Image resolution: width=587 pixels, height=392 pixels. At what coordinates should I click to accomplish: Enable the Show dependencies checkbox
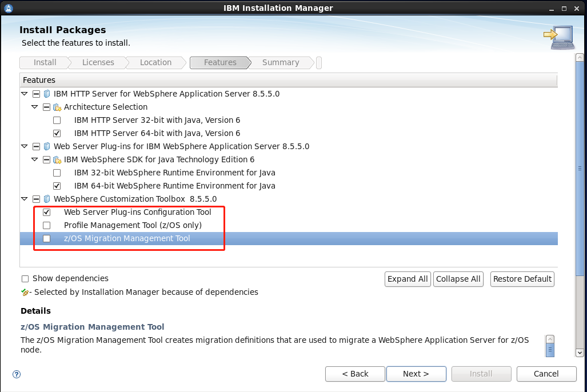click(25, 278)
